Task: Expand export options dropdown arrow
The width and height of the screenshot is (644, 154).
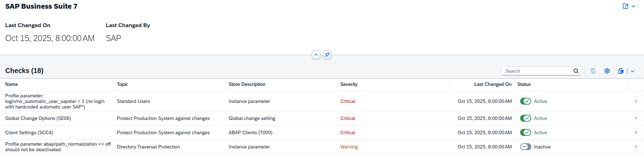Action: tap(633, 71)
